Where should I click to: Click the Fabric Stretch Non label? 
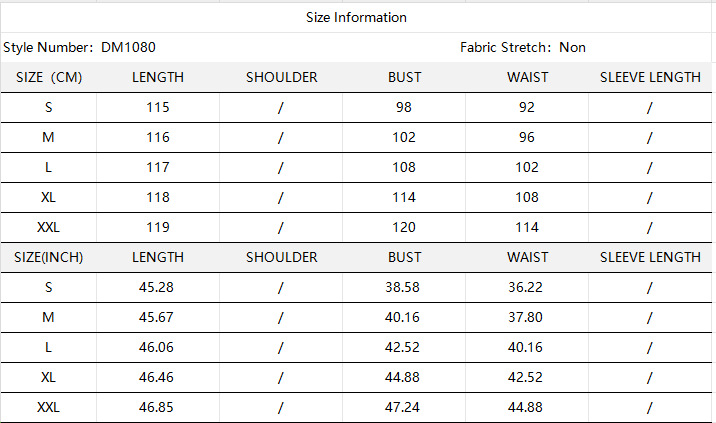(523, 47)
